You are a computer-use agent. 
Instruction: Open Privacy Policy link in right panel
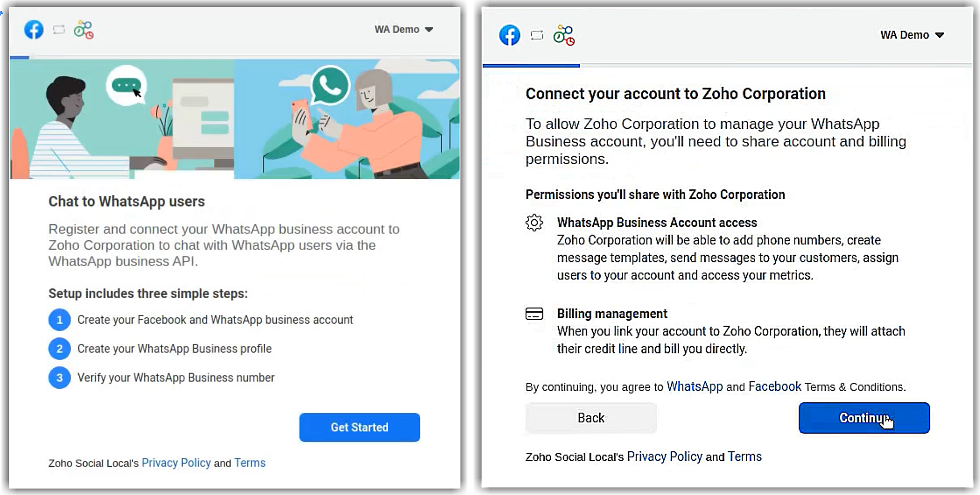tap(664, 457)
